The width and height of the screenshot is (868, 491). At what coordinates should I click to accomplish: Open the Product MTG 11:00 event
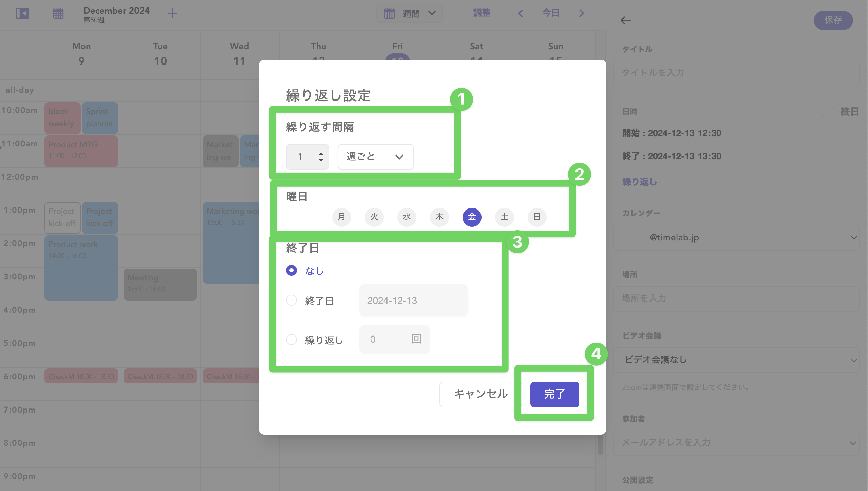point(81,151)
